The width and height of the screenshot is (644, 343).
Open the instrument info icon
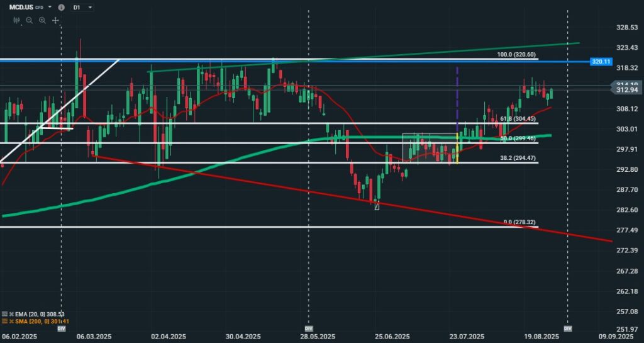point(61,8)
